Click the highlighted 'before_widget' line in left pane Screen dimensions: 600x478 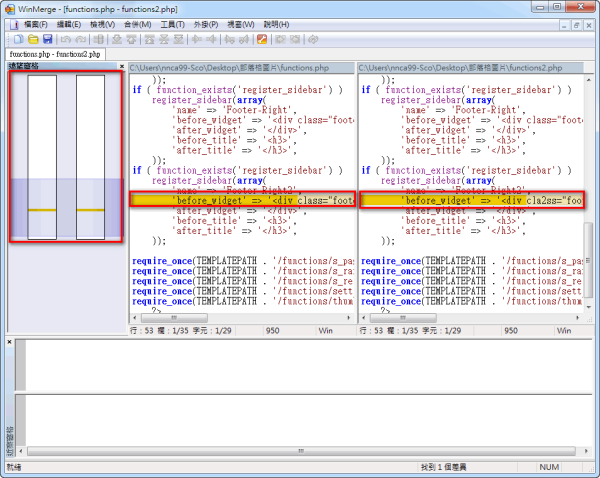point(240,200)
